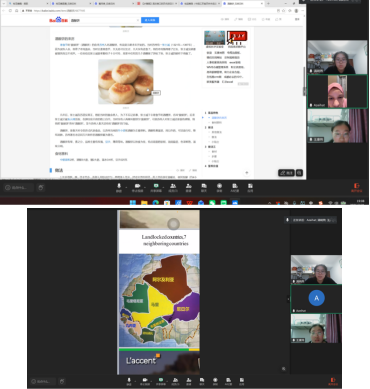Focus the Baidu Baike search field

(x=104, y=20)
